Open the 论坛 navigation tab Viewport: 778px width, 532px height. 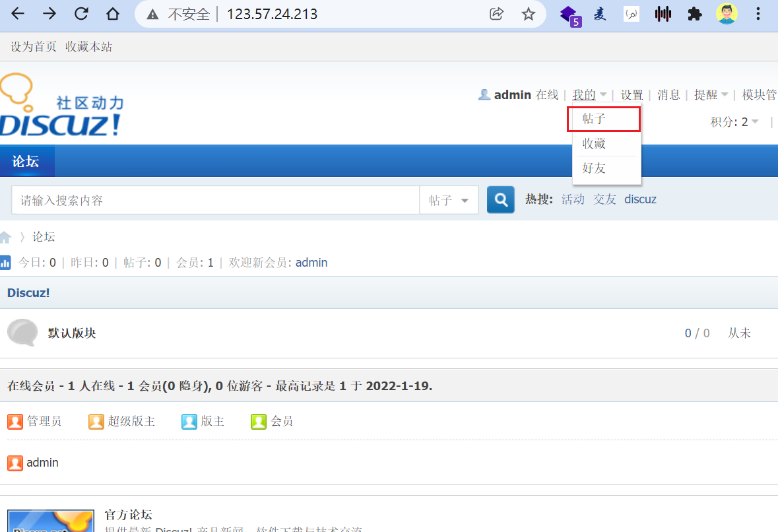pos(26,161)
